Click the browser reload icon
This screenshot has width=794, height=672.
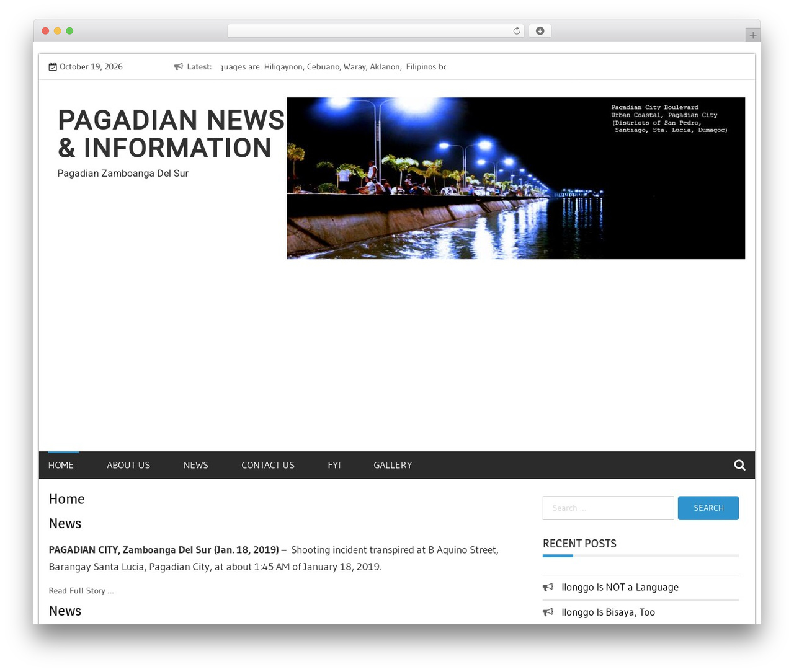pyautogui.click(x=516, y=31)
